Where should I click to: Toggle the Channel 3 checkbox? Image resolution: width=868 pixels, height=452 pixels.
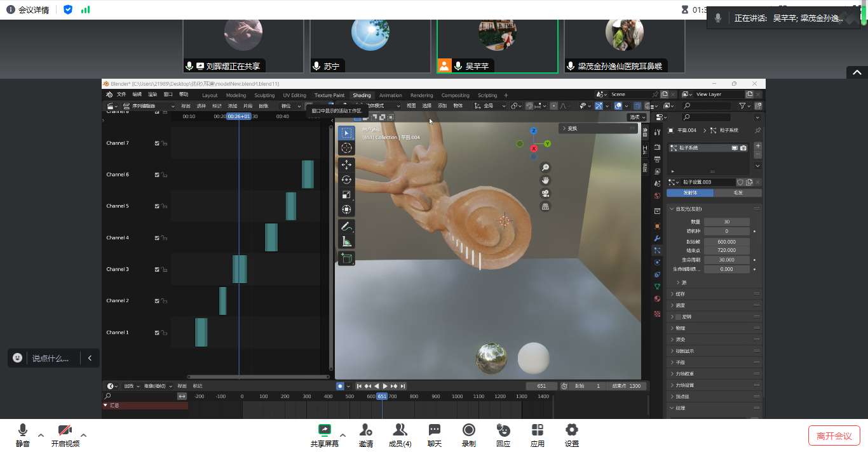pyautogui.click(x=157, y=269)
